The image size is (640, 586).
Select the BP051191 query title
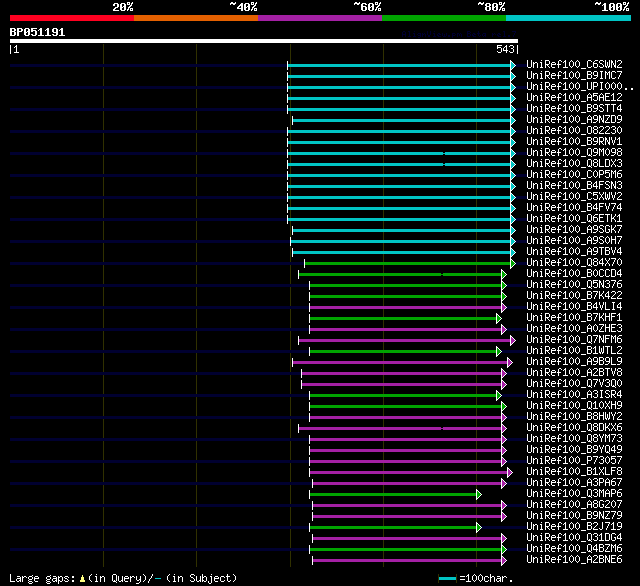(x=37, y=32)
